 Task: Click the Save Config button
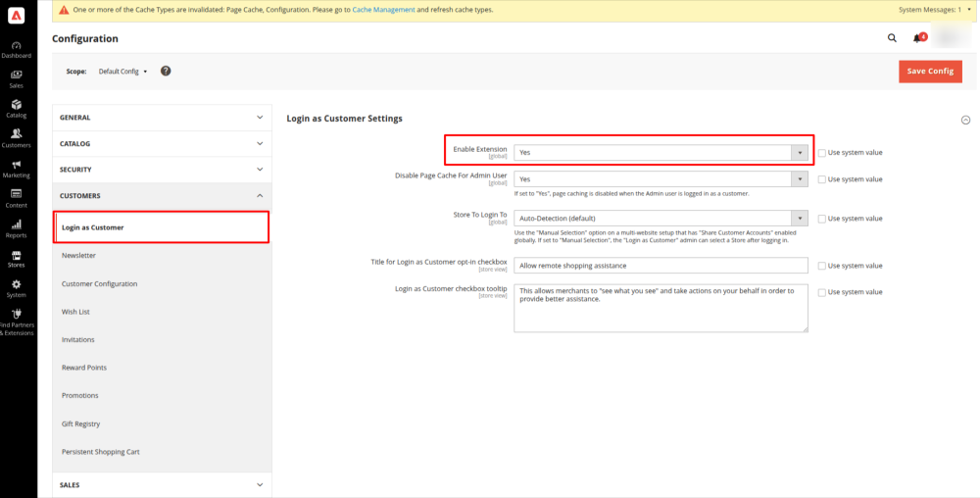(x=929, y=72)
